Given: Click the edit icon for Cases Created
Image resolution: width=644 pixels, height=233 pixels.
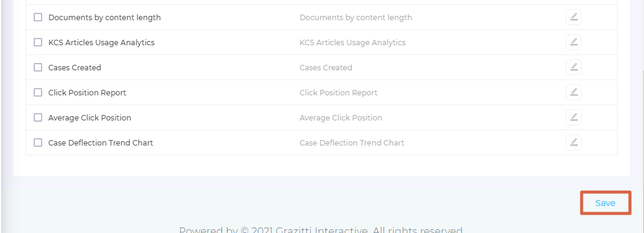Looking at the screenshot, I should pos(573,67).
